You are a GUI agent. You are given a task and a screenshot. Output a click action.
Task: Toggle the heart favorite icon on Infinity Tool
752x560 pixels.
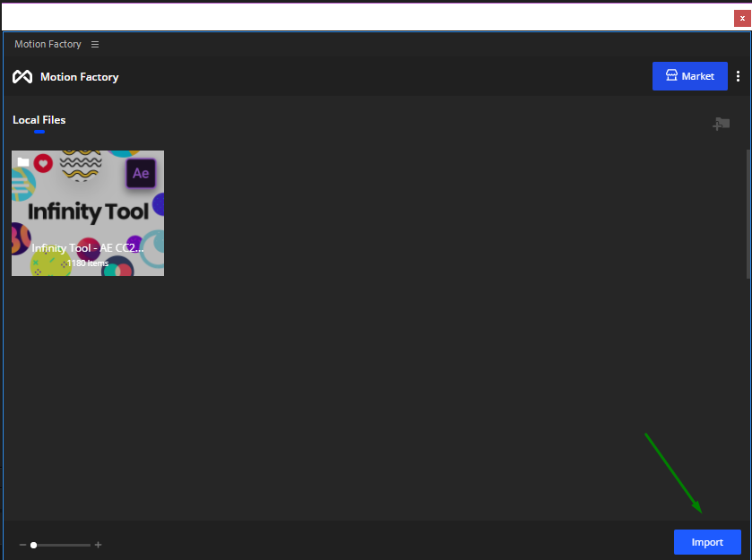43,163
